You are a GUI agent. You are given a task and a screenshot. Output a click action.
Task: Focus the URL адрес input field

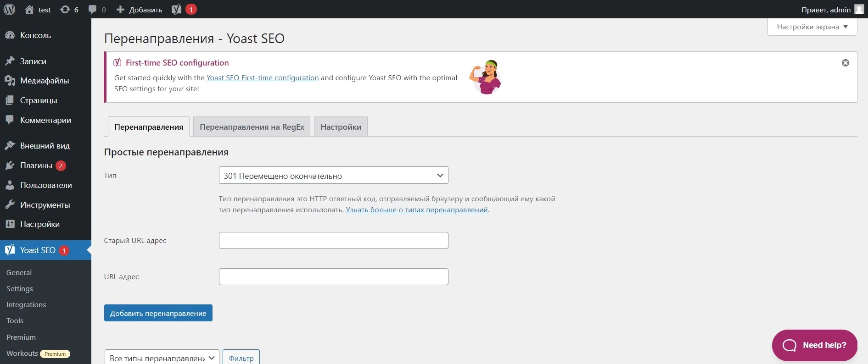[333, 276]
